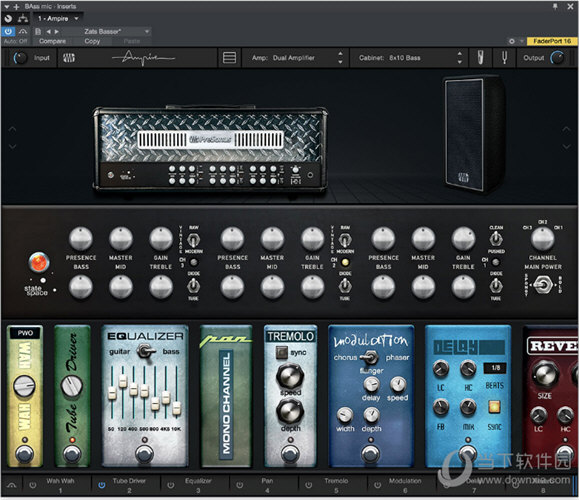Open the pedalboard view icon left of Amp
The width and height of the screenshot is (579, 500).
[229, 58]
